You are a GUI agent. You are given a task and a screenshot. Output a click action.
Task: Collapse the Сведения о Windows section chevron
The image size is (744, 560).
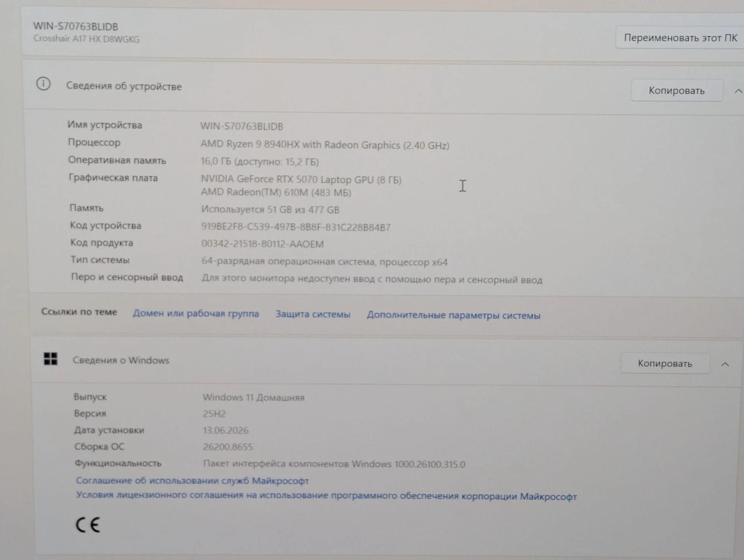725,364
